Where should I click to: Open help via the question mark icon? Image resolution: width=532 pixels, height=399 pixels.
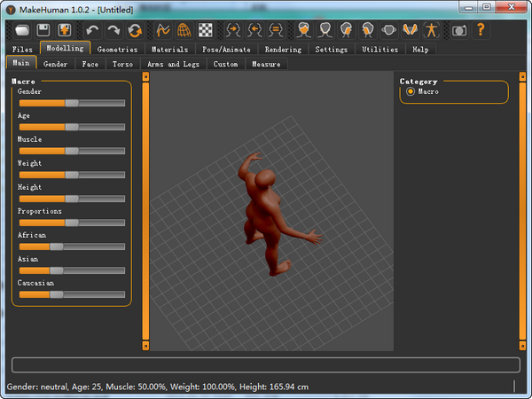pos(481,30)
